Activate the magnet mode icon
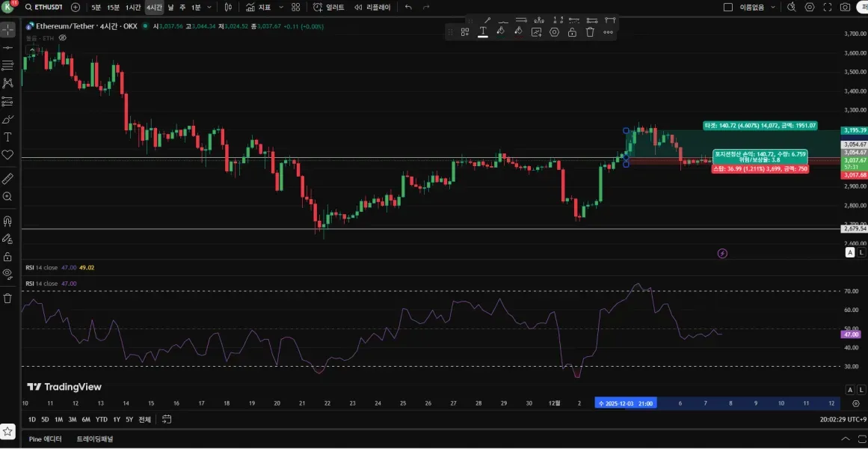Image resolution: width=868 pixels, height=449 pixels. click(8, 221)
